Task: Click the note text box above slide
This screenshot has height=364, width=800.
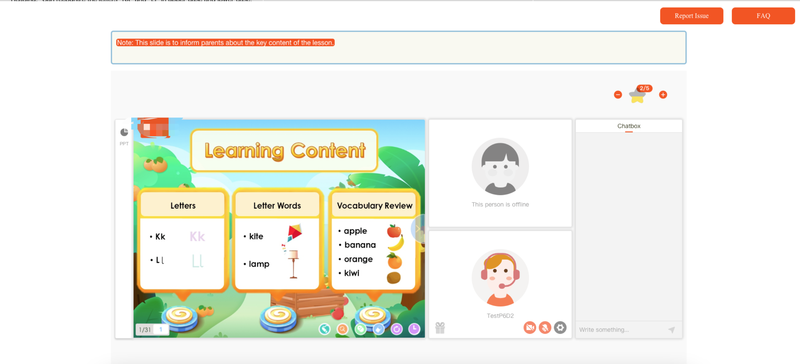Action: [x=398, y=47]
